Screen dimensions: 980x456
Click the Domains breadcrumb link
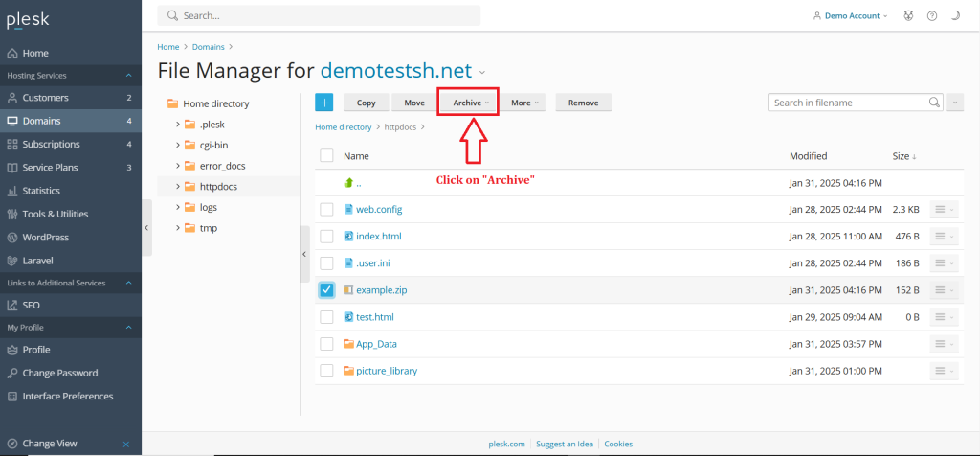[210, 47]
